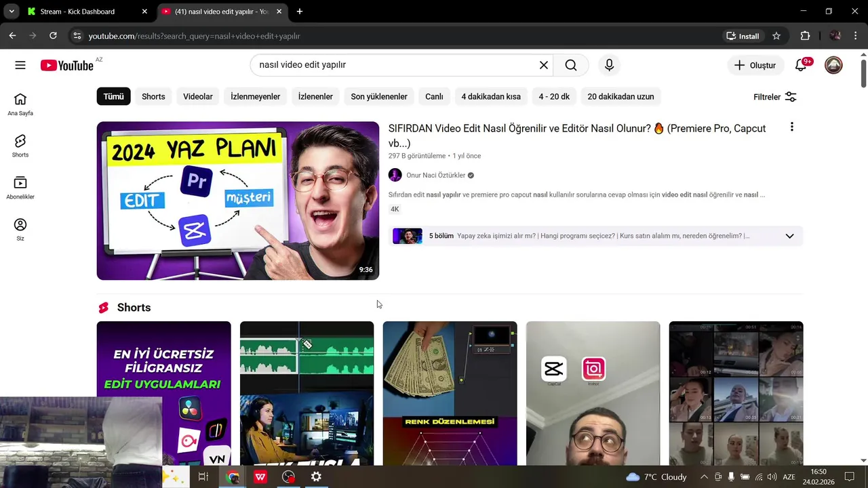Screen dimensions: 868x488
Task: Open EN İYİ ÜCRETSİZ FİLİGRANSIZ short
Action: pos(163,393)
